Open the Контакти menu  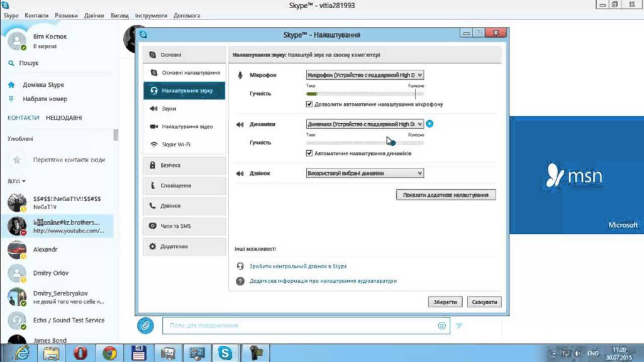[x=36, y=16]
